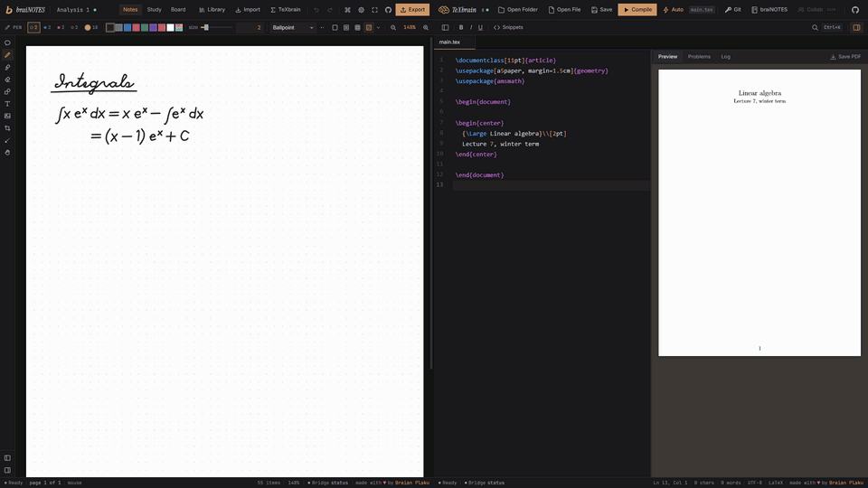Open the Library
This screenshot has height=488, width=868.
[212, 10]
